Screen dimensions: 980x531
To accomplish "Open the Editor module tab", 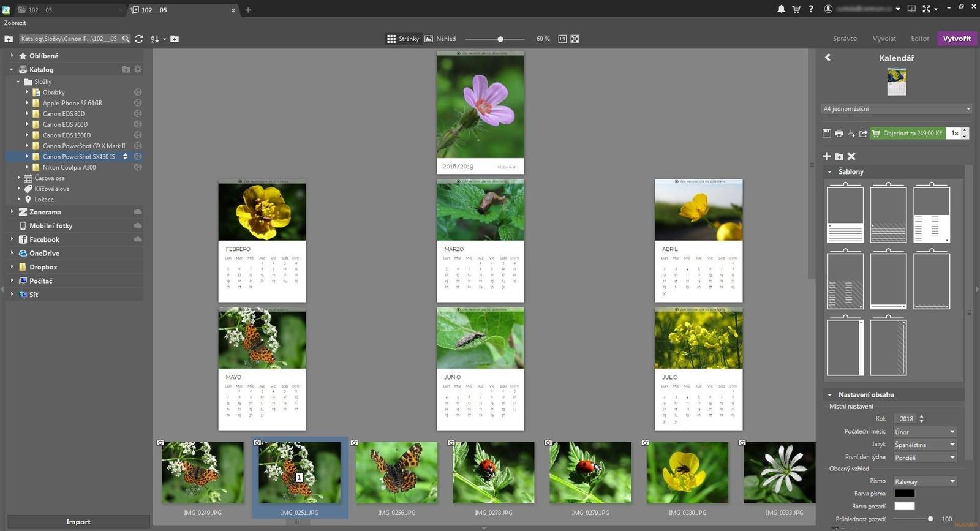I will [x=919, y=39].
